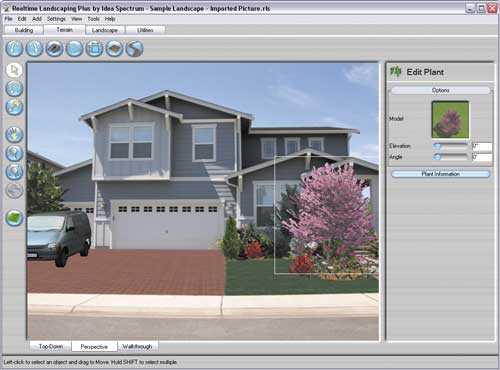Open the Add menu
Image resolution: width=500 pixels, height=370 pixels.
[37, 19]
